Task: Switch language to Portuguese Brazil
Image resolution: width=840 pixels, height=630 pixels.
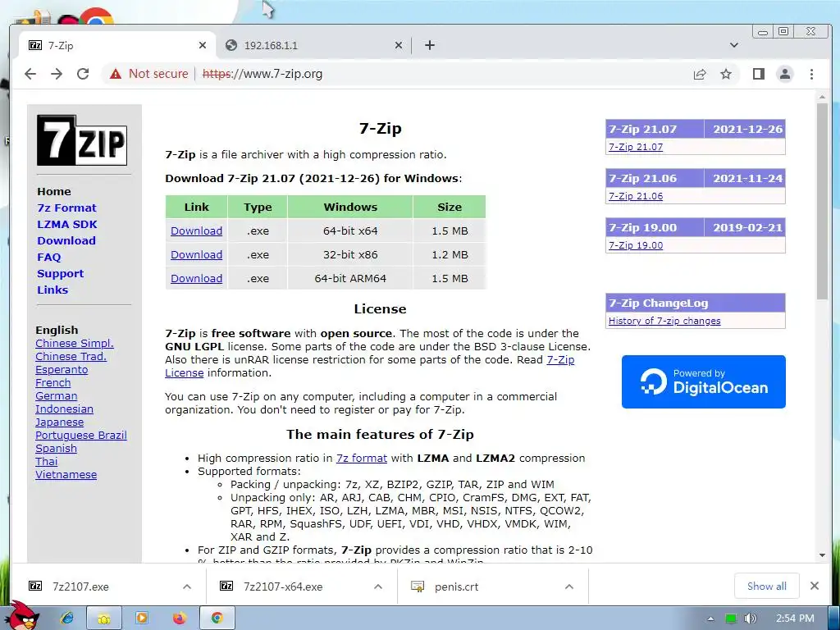Action: 81,435
